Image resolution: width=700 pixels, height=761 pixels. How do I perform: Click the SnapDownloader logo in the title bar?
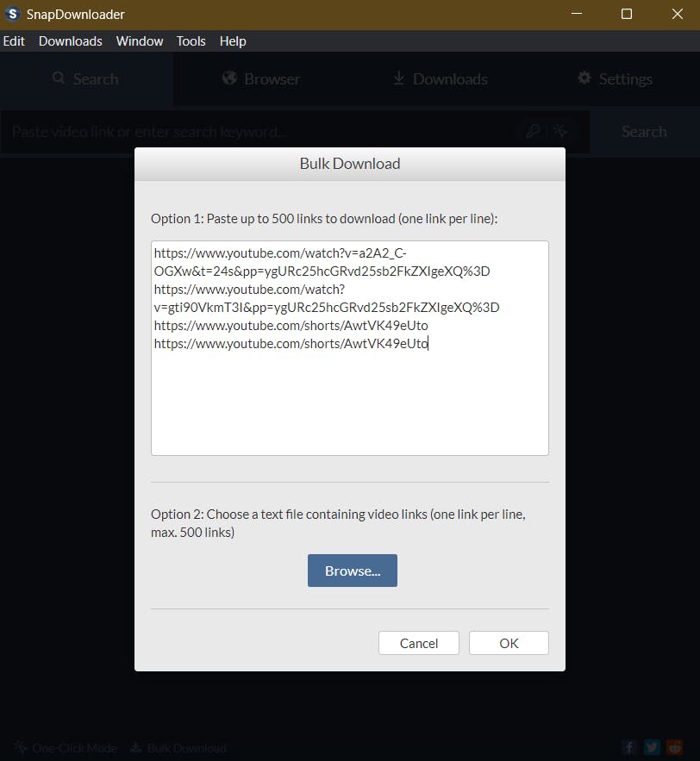(x=13, y=14)
